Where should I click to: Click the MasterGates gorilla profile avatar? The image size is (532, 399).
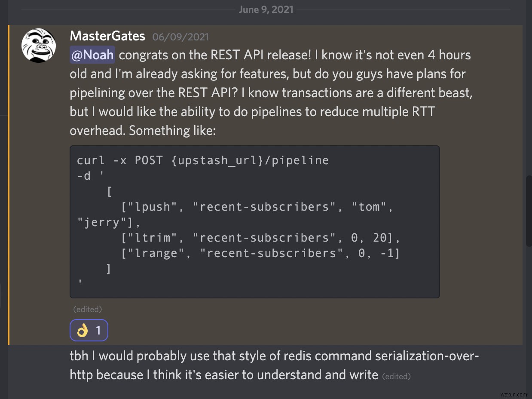[38, 45]
